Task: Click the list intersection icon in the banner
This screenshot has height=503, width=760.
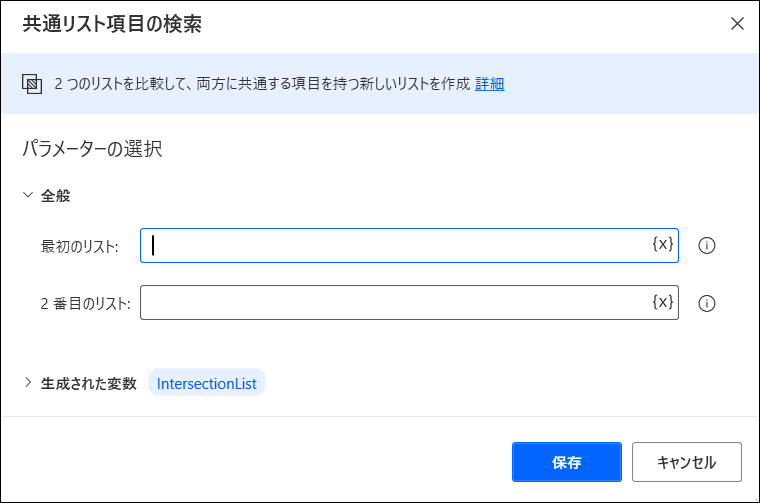Action: tap(32, 84)
